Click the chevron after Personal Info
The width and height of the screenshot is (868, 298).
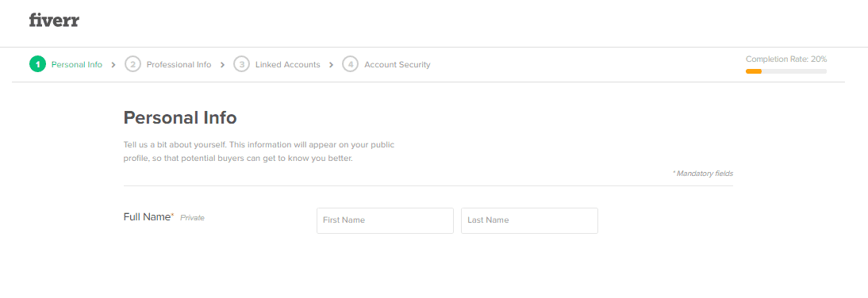coord(113,65)
